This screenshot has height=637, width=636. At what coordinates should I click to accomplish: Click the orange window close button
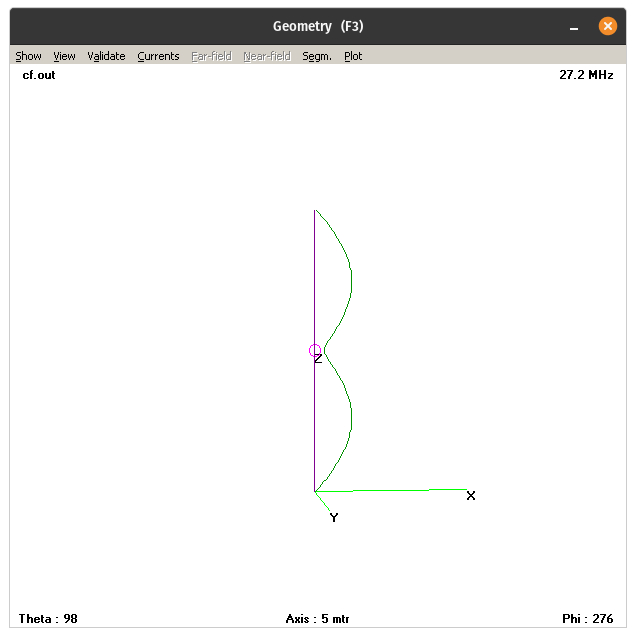607,26
